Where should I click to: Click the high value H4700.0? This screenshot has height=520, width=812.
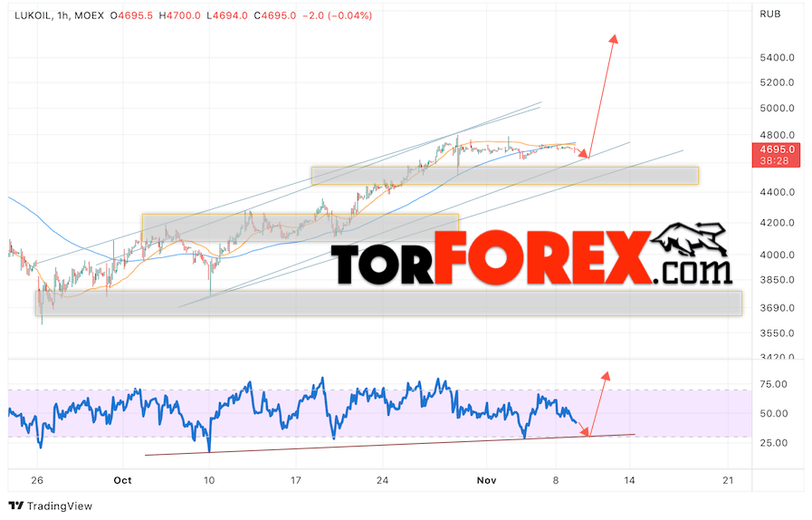coord(180,15)
